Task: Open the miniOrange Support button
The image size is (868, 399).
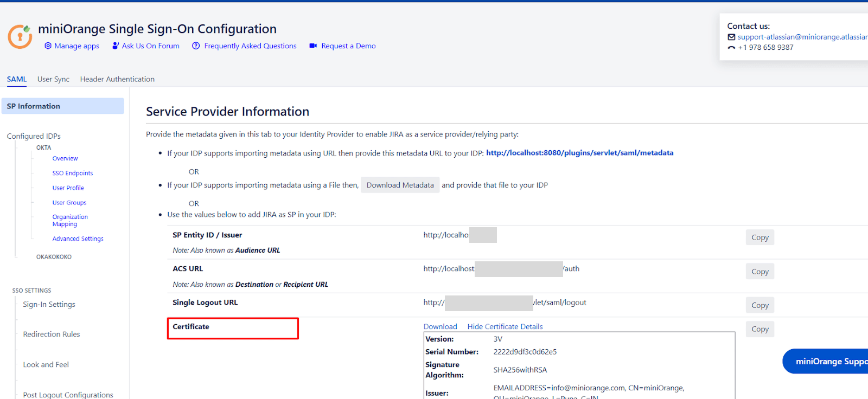Action: pyautogui.click(x=825, y=361)
